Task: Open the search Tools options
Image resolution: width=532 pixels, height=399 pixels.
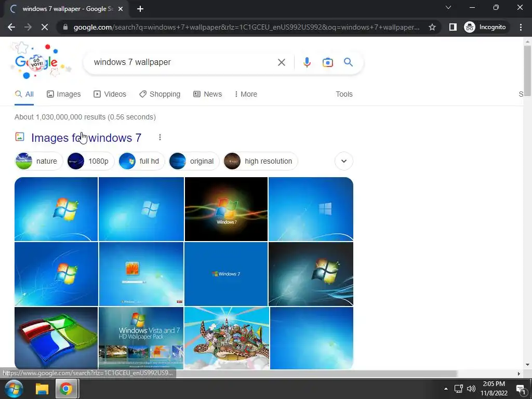Action: (x=344, y=94)
